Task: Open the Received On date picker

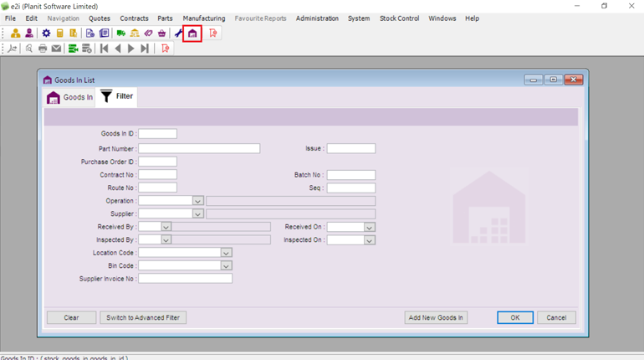Action: tap(369, 227)
